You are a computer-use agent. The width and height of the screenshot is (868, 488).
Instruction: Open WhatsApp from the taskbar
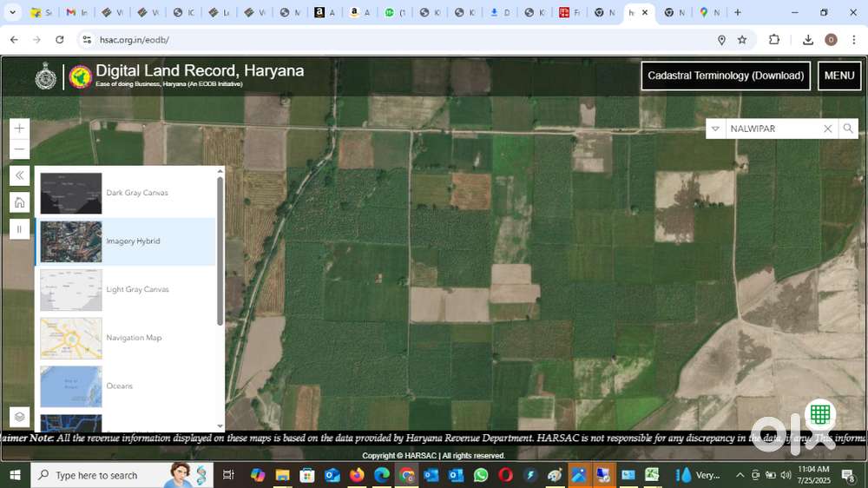(481, 475)
